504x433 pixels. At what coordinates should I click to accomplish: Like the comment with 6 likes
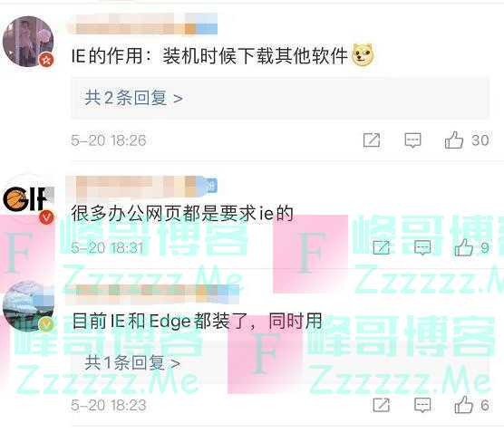[463, 405]
